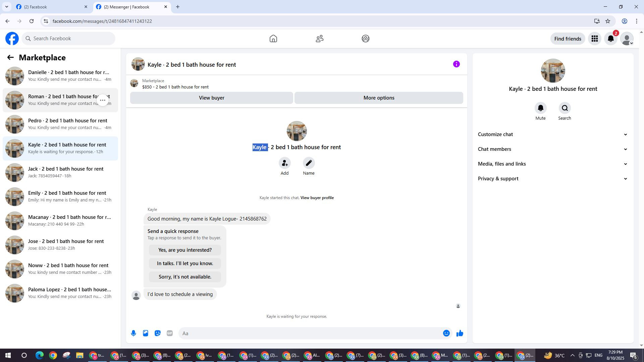Attach a photo using the image icon
644x362 pixels.
146,333
